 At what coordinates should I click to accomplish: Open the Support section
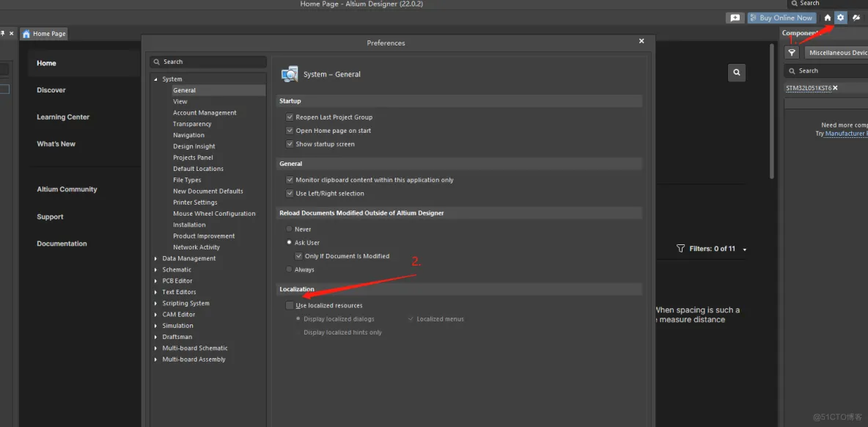point(50,216)
